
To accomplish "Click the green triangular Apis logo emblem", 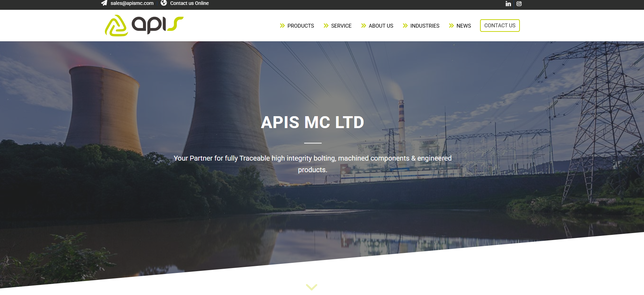I will click(x=116, y=26).
